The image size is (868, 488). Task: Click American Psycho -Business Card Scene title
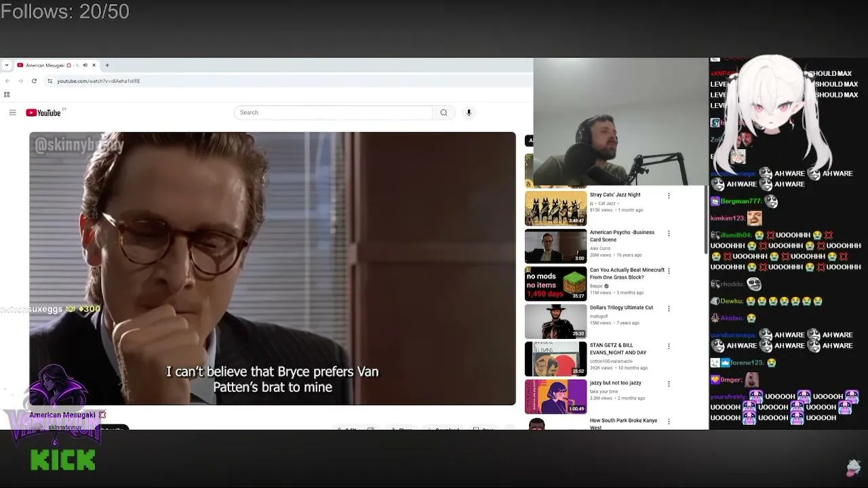click(622, 236)
